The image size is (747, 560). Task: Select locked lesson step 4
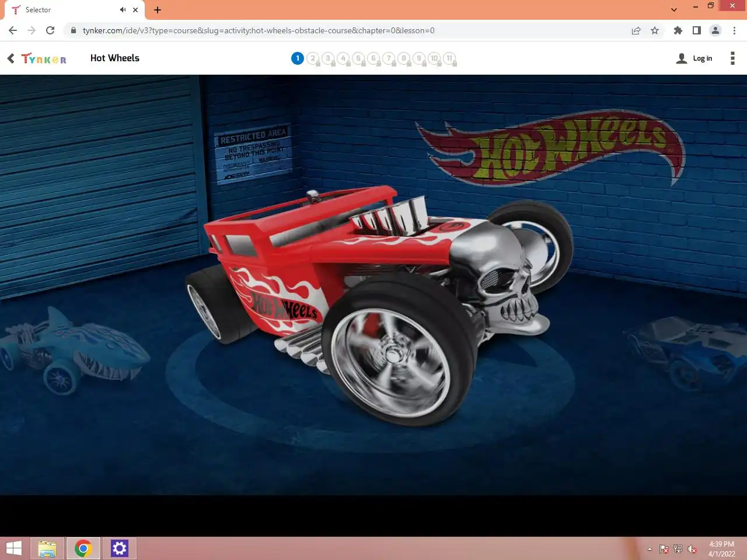[343, 58]
